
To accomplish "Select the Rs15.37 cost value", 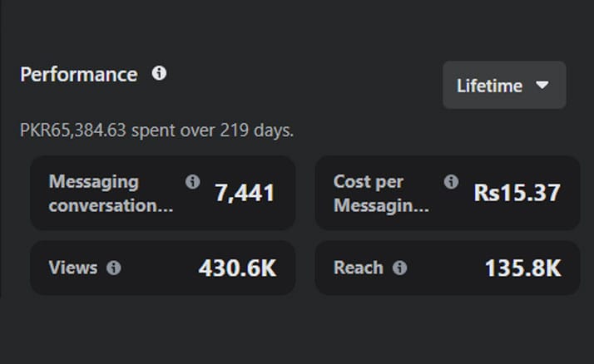I will (x=517, y=194).
